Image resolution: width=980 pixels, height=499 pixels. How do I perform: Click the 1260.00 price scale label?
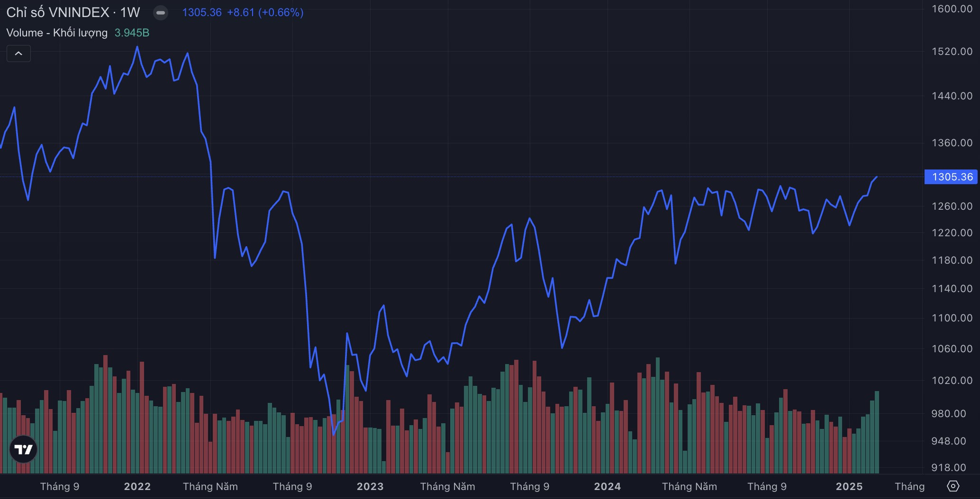pos(952,206)
